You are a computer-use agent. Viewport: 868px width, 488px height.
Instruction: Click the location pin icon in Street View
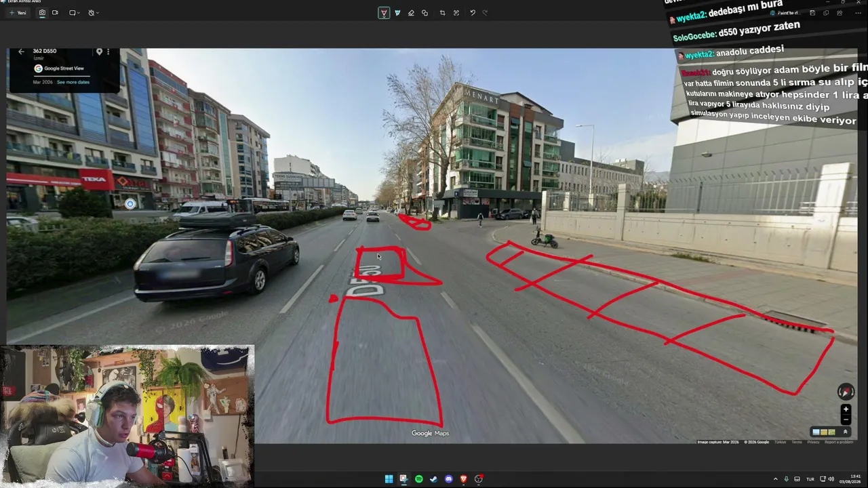click(x=99, y=52)
